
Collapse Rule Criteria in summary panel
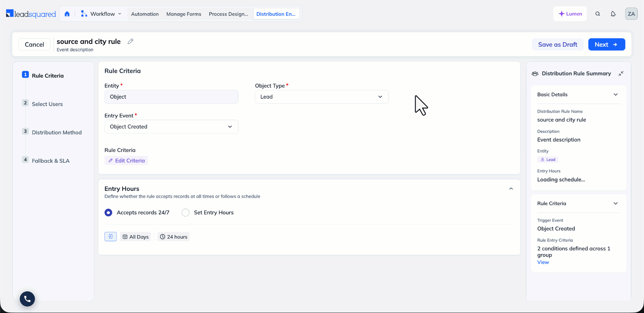click(x=615, y=203)
